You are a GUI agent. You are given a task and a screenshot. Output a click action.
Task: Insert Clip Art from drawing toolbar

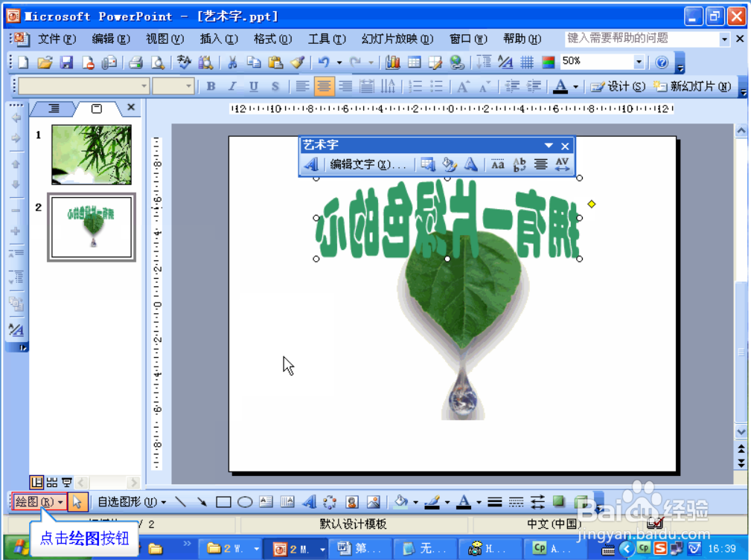tap(352, 501)
